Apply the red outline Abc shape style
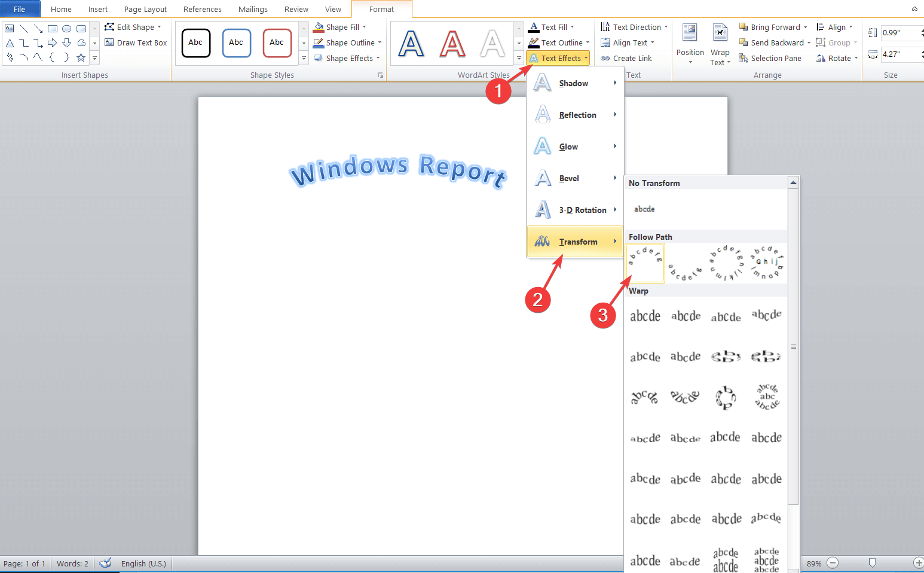Screen dimensions: 924x573 (277, 43)
